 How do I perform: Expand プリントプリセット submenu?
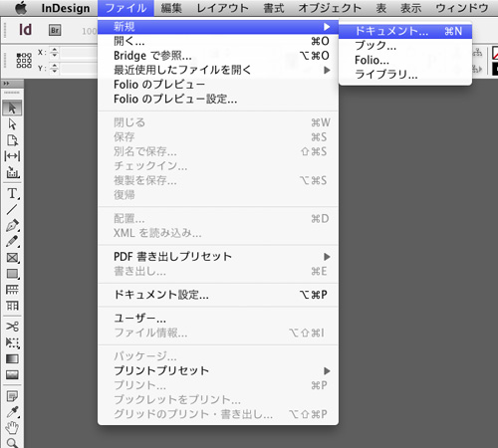(327, 370)
